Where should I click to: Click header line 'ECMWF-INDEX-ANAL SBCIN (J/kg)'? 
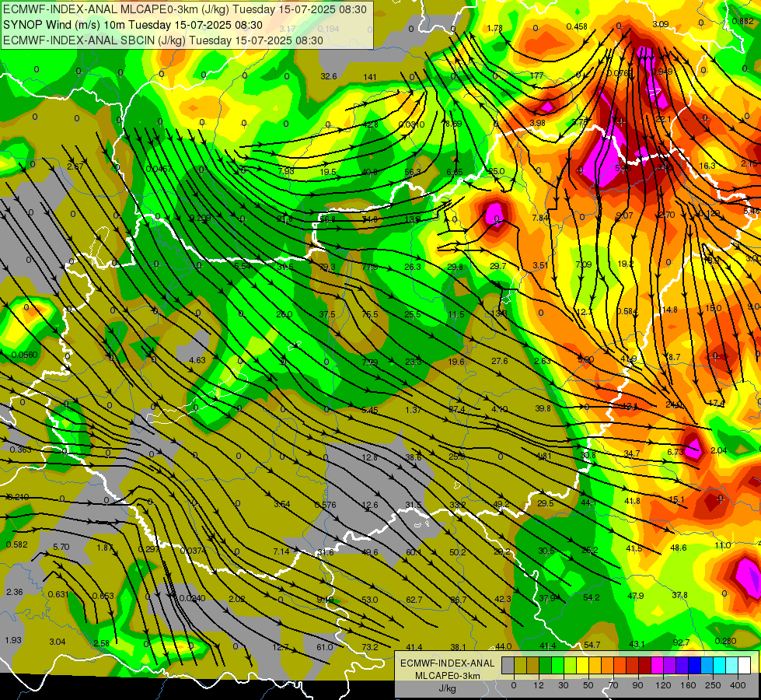(x=94, y=40)
